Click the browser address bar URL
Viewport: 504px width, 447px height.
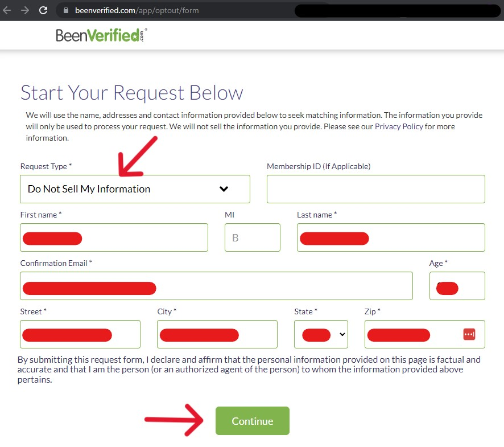point(137,10)
